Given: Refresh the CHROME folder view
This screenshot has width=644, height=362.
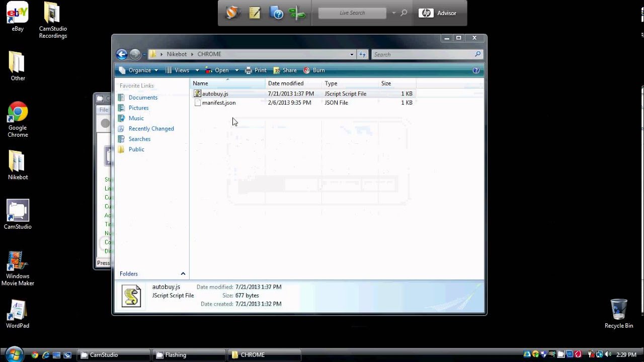Looking at the screenshot, I should [362, 54].
